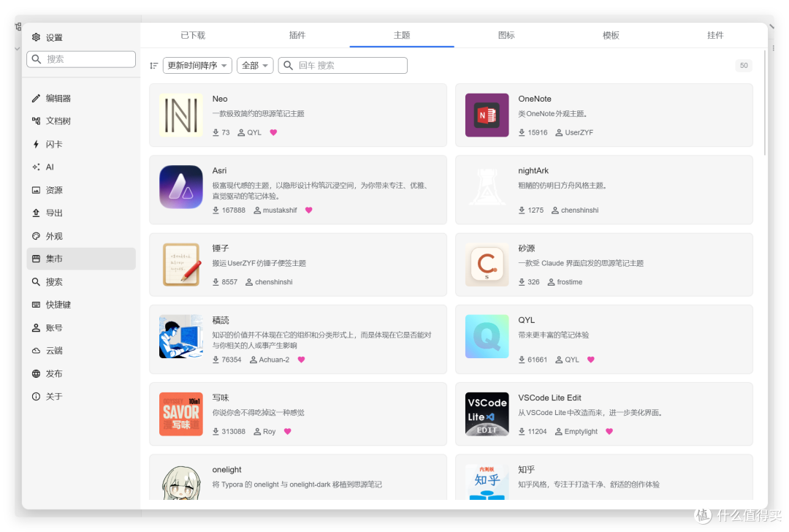Open author Roy on 写味 card

pyautogui.click(x=264, y=431)
